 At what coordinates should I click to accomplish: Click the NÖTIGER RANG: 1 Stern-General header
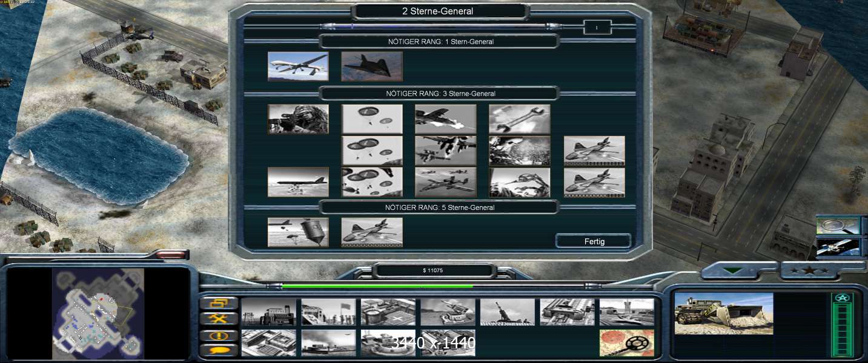coord(439,41)
